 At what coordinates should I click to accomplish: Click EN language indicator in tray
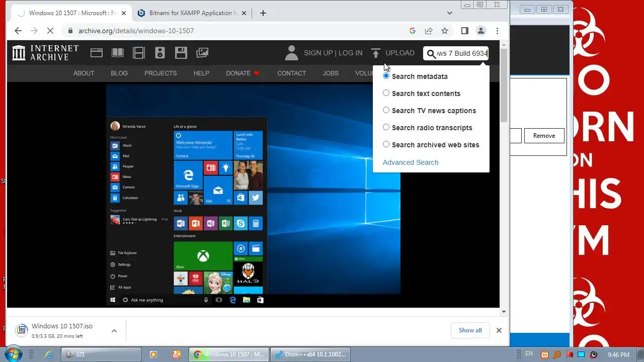point(529,354)
